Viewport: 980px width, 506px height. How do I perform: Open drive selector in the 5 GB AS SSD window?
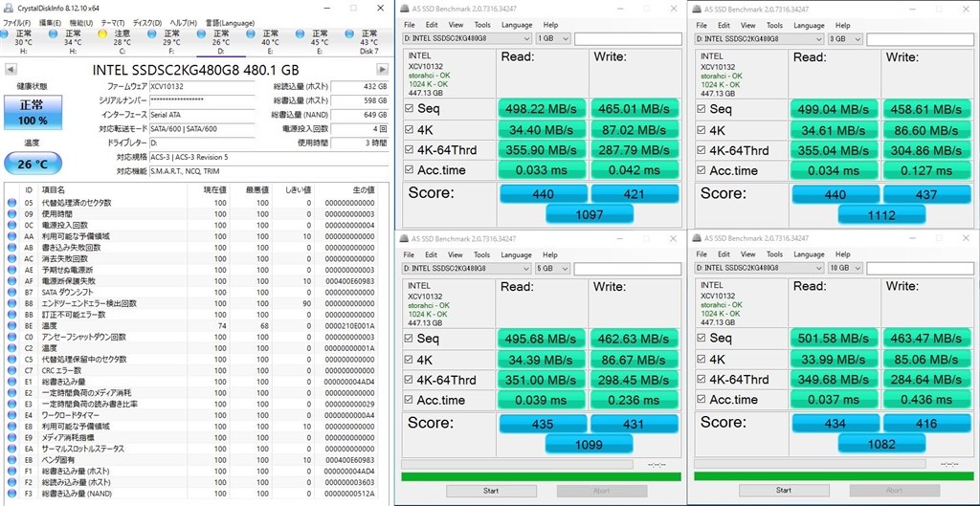point(467,269)
